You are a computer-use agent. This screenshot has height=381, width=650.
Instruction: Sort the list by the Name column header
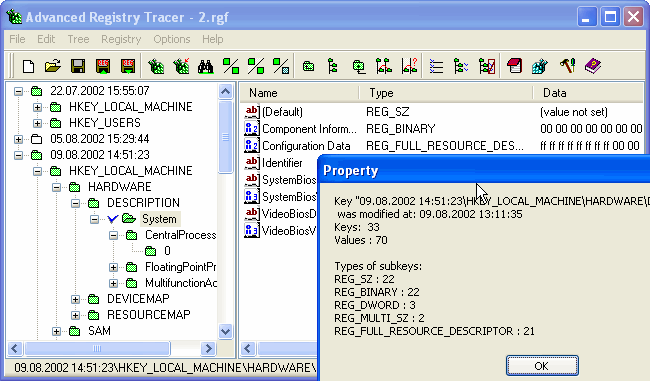point(300,93)
